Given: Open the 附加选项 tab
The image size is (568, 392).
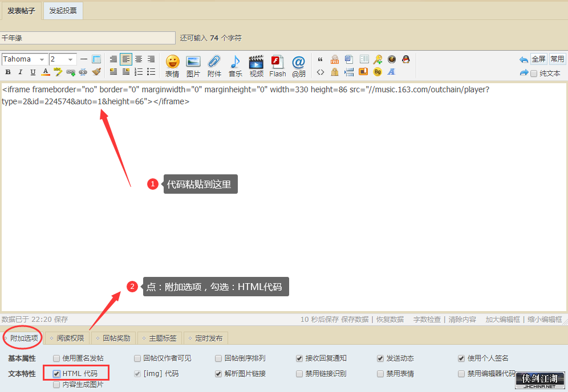Looking at the screenshot, I should pos(23,338).
